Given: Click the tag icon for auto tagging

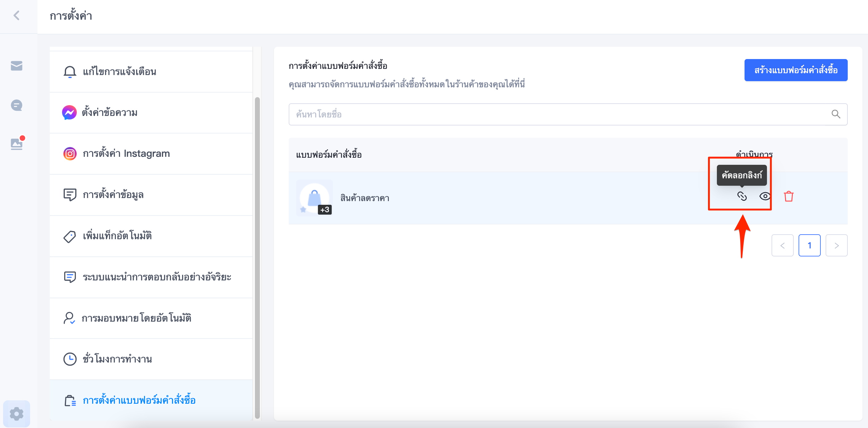Looking at the screenshot, I should pos(70,236).
